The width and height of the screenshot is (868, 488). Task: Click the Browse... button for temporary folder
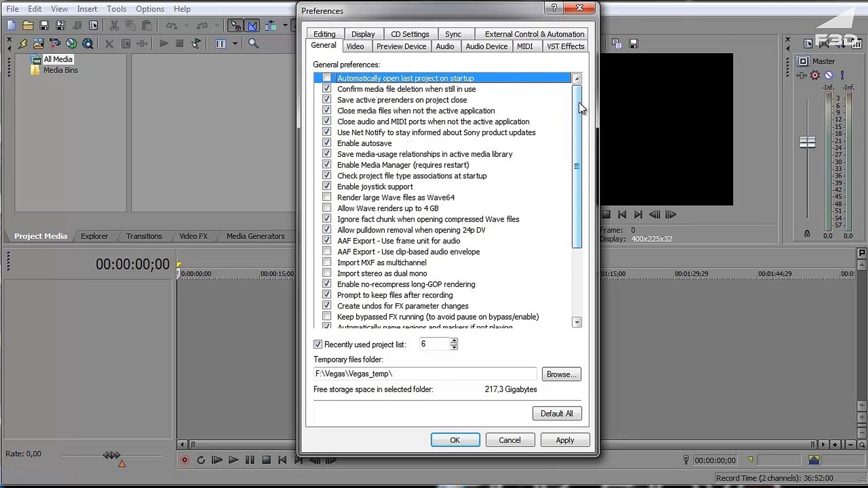pos(561,374)
